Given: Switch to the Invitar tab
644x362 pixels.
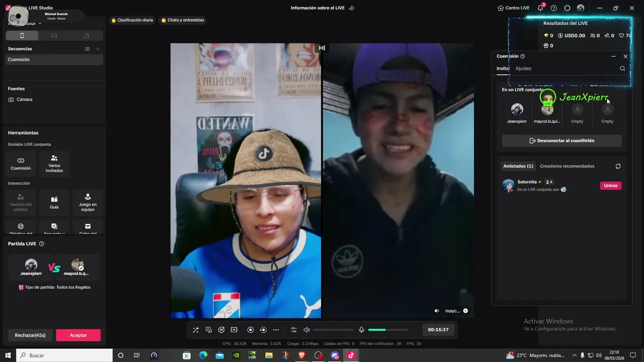Looking at the screenshot, I should 503,68.
